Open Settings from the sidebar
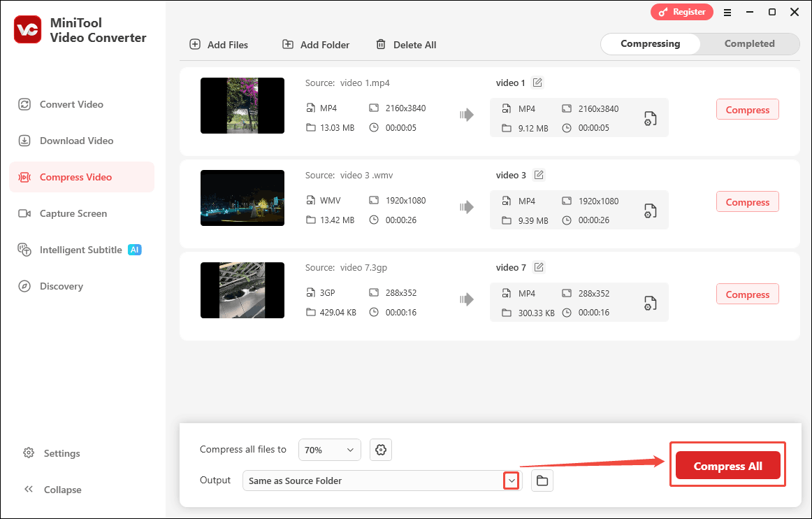812x519 pixels. [x=61, y=453]
